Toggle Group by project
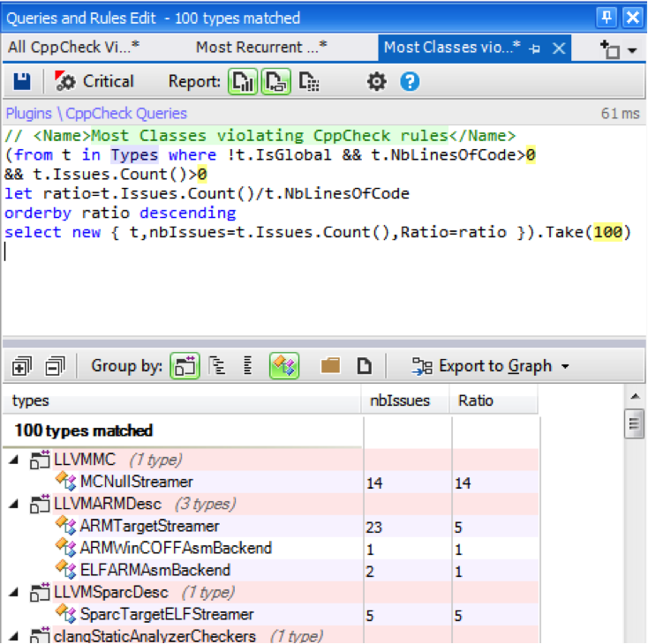Image resolution: width=648 pixels, height=644 pixels. [x=185, y=366]
